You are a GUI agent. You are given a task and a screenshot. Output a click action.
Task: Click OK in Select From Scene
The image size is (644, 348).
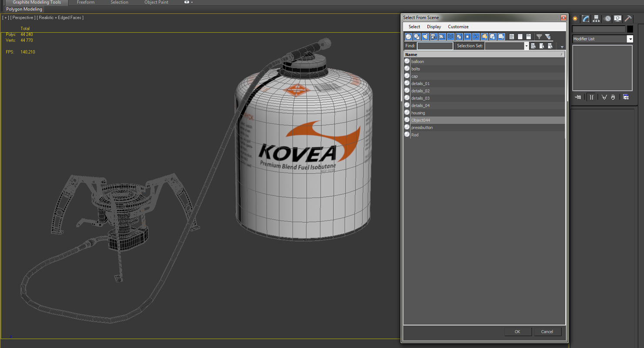point(517,331)
